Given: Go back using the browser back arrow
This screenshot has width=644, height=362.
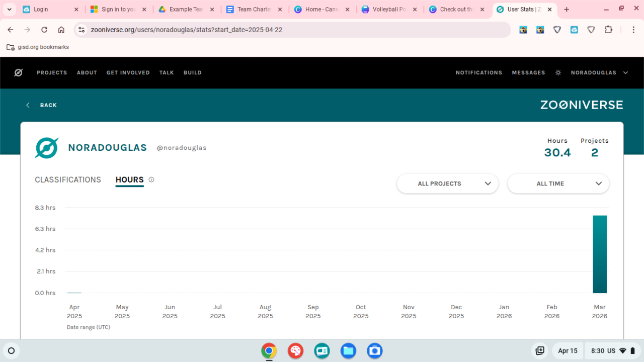Looking at the screenshot, I should pyautogui.click(x=11, y=30).
